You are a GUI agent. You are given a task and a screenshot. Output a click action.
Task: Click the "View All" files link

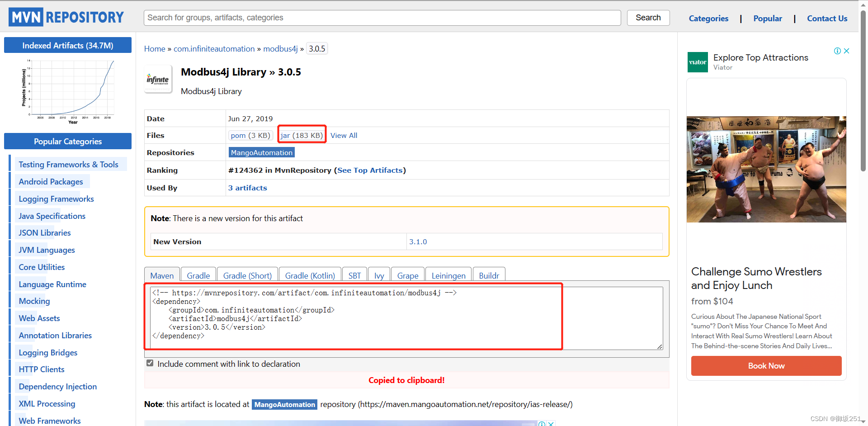(344, 135)
